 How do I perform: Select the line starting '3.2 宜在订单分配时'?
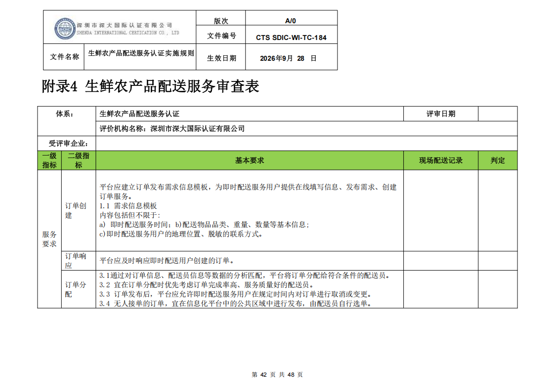[x=206, y=285]
